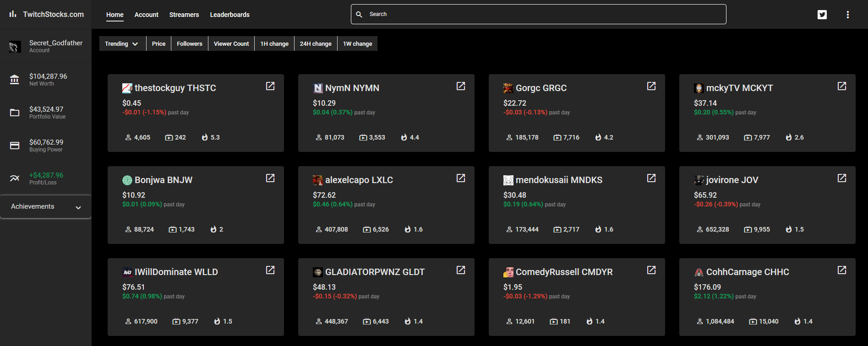Open Gorgc GRGC external link icon
868x346 pixels.
point(651,86)
